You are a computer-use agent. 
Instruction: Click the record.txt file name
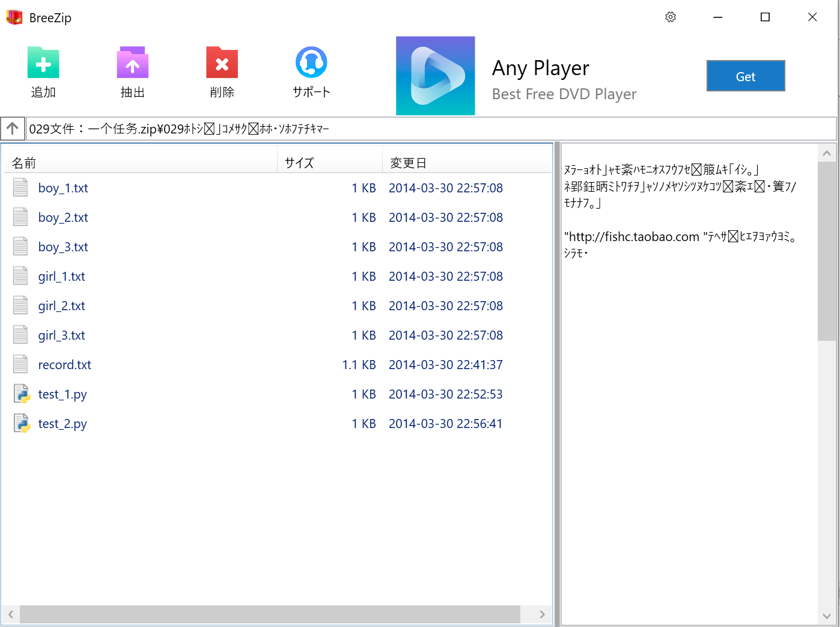64,365
